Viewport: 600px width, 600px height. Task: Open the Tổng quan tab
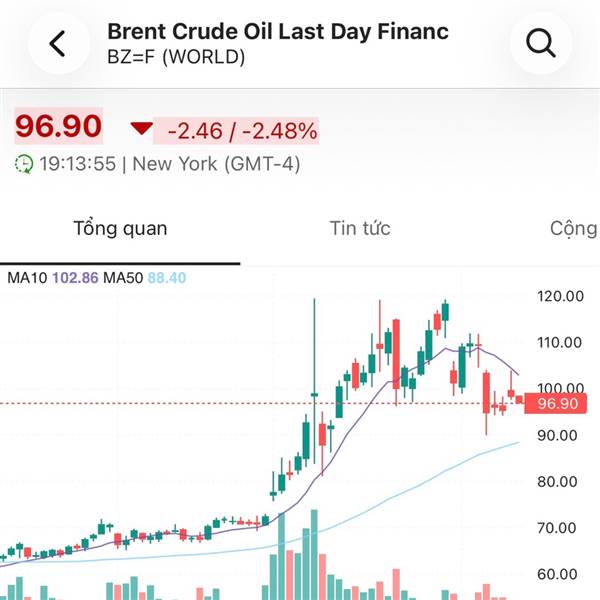120,228
